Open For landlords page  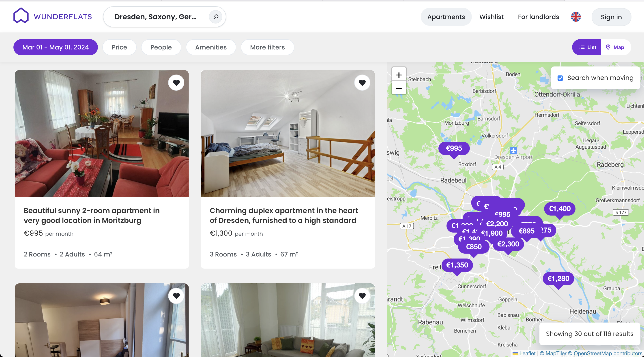tap(538, 17)
